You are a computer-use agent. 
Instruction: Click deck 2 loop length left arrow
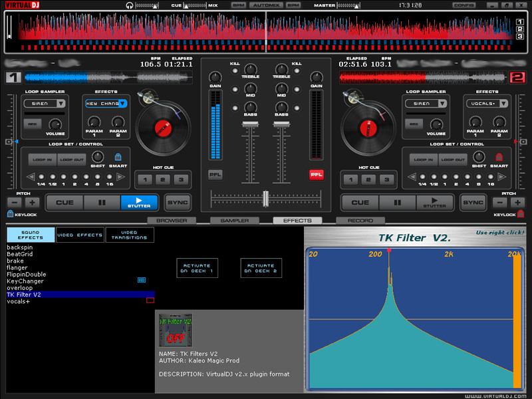click(x=412, y=177)
